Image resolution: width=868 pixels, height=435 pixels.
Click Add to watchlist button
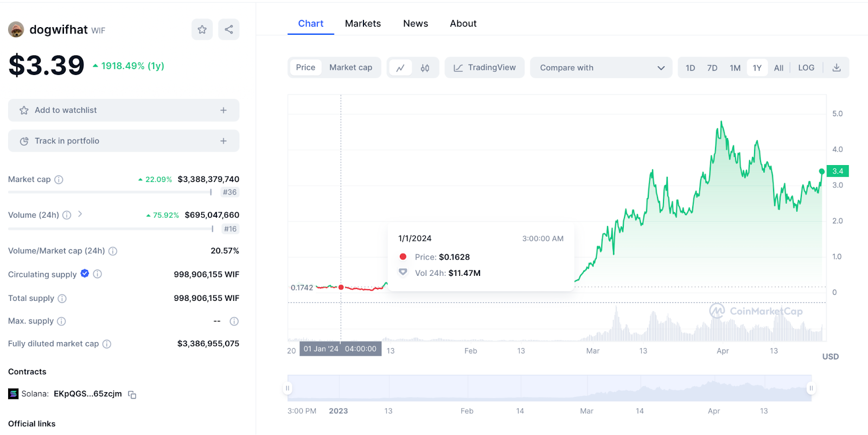coord(124,110)
